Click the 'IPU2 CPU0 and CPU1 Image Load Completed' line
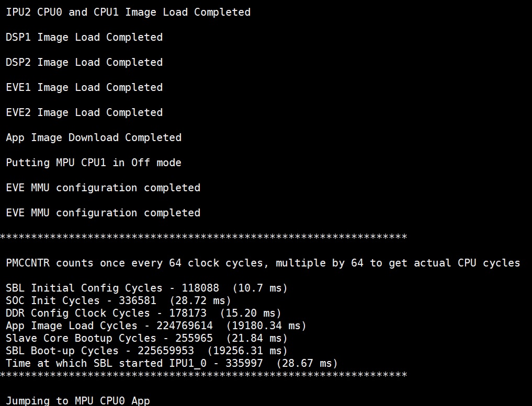Viewport: 532px width, 406px height. click(x=128, y=12)
